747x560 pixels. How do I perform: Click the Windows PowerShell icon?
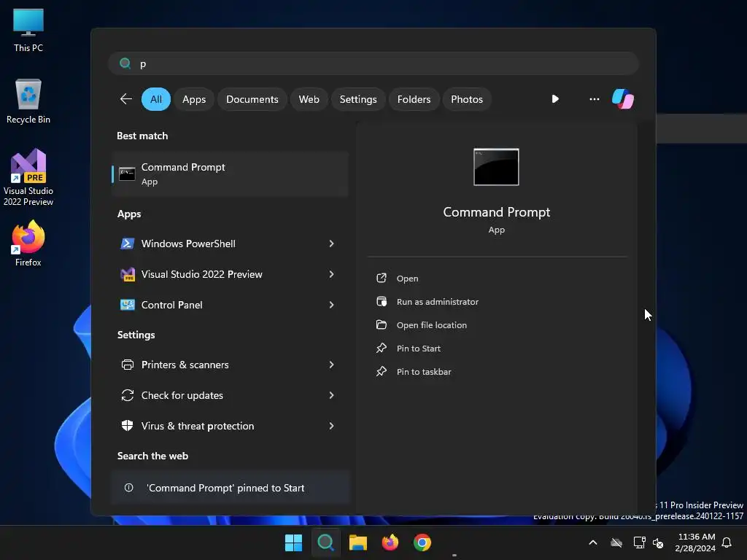click(x=127, y=244)
